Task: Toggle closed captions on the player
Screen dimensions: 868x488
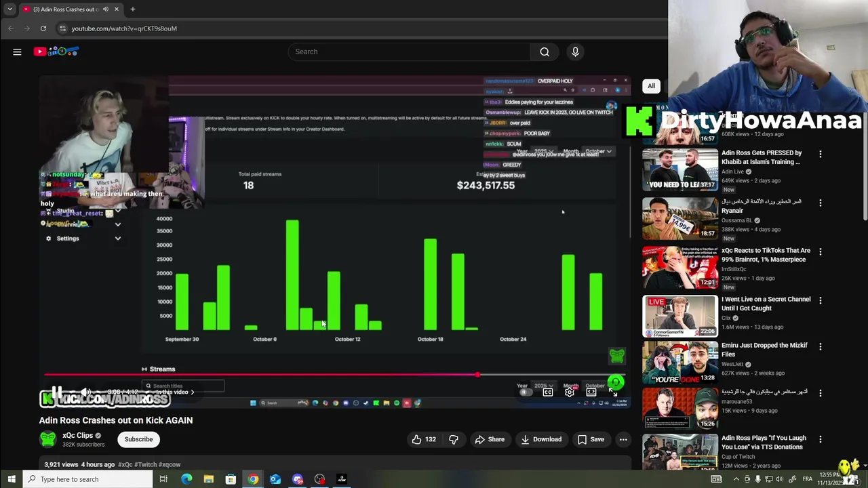Action: (548, 392)
